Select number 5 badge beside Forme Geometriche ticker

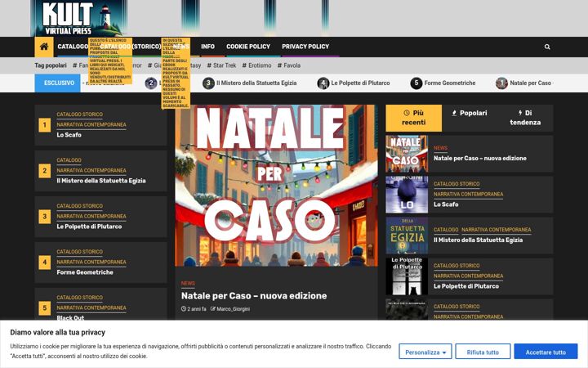pos(416,83)
